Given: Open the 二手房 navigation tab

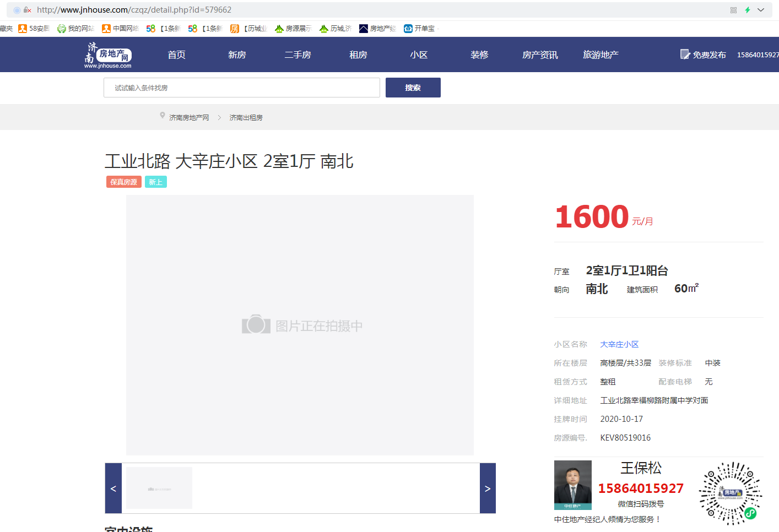Looking at the screenshot, I should [297, 55].
